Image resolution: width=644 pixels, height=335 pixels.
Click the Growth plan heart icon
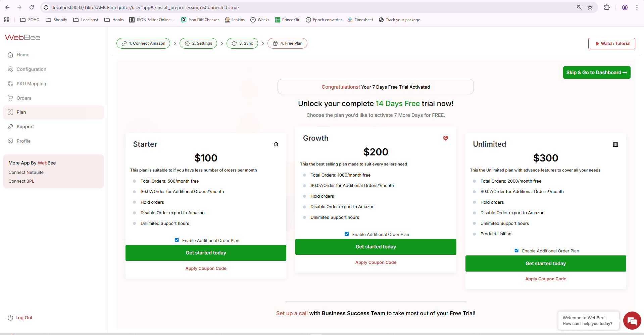(446, 138)
